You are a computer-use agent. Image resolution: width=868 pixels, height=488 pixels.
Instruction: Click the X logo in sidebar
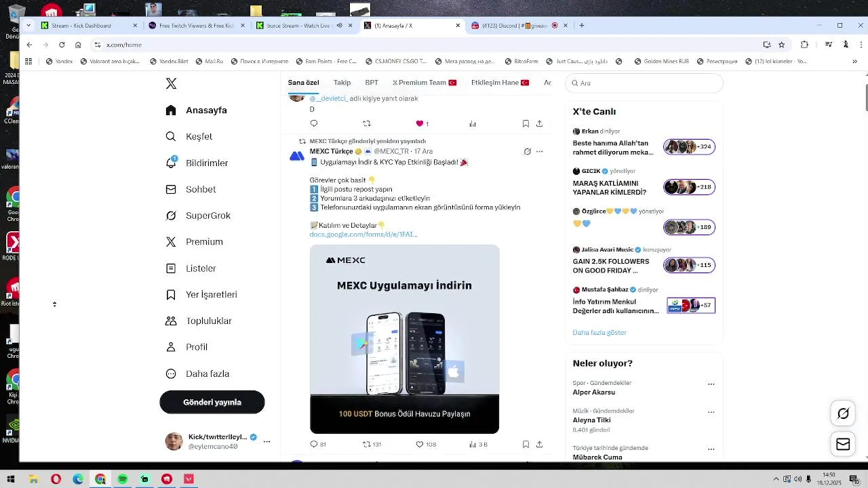(x=171, y=83)
